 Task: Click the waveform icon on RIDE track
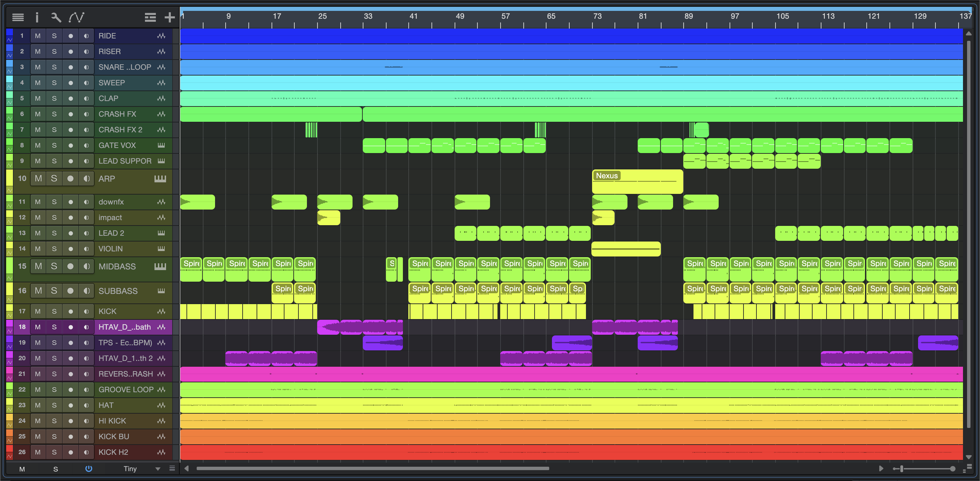[x=161, y=36]
